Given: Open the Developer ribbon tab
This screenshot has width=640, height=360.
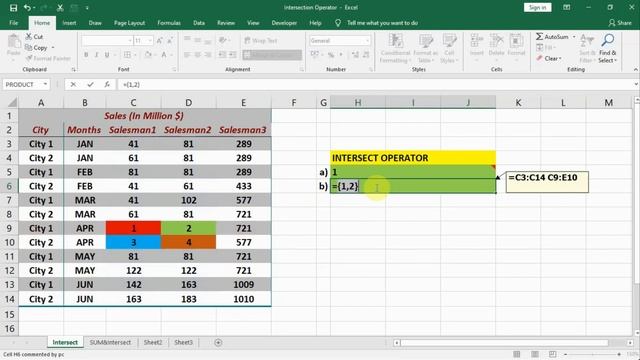Looking at the screenshot, I should pos(284,23).
